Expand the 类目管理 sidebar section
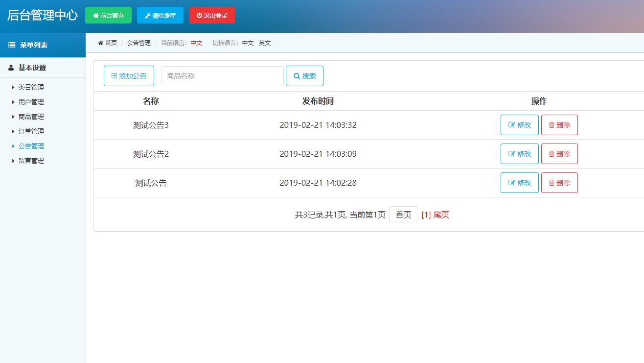 (x=31, y=87)
